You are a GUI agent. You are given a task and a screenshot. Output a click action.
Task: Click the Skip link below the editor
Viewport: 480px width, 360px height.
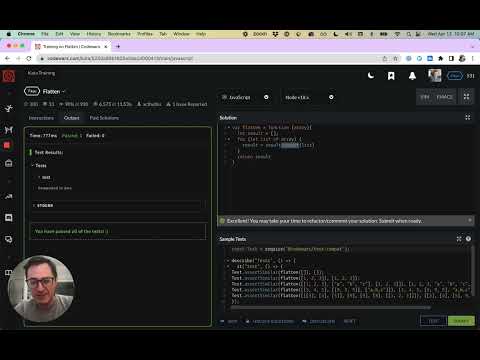(x=229, y=321)
